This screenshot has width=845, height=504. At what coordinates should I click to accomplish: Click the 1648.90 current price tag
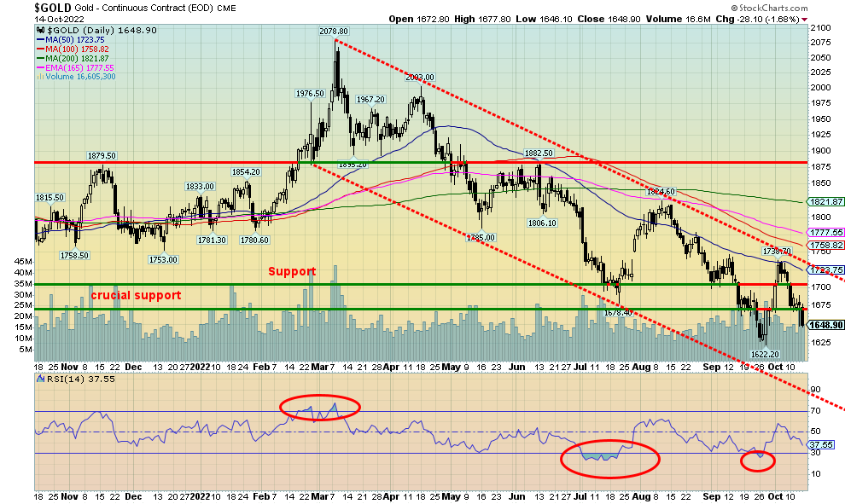(x=825, y=325)
